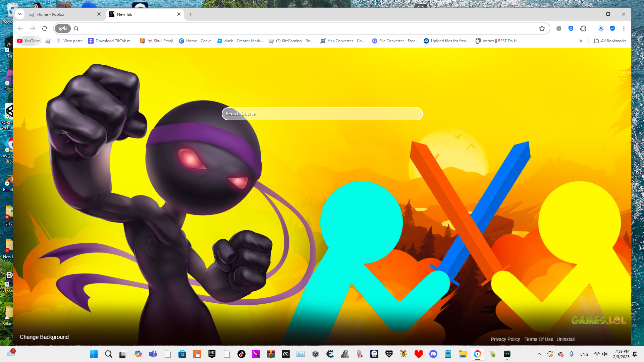Open the YouTube bookmark
The image size is (644, 362).
coord(29,41)
